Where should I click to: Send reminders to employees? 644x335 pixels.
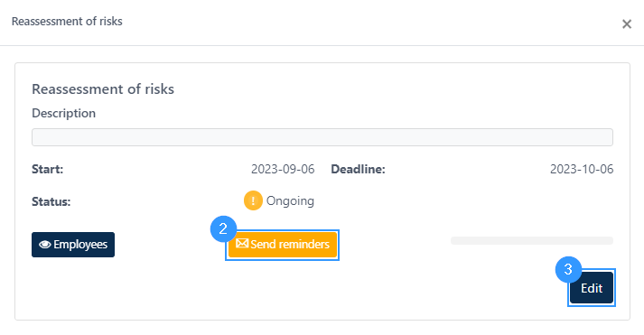point(283,245)
